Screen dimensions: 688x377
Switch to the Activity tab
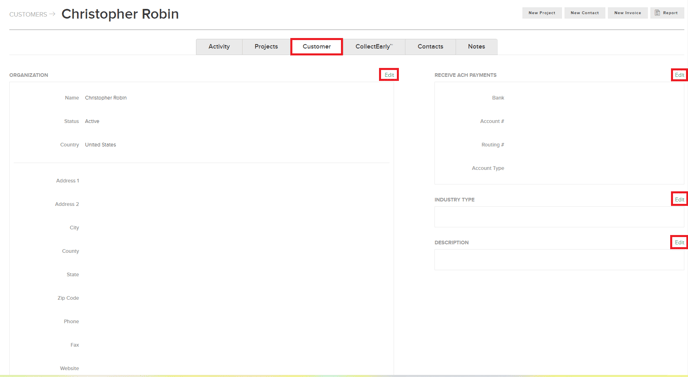219,47
